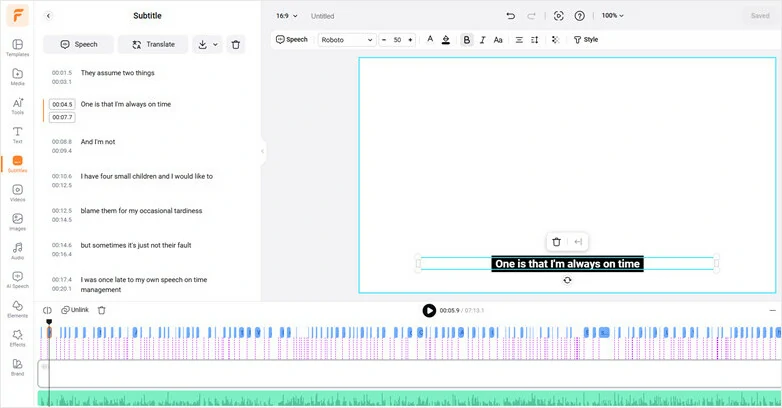Open the Templates sidebar panel
Image resolution: width=782 pixels, height=408 pixels.
17,48
